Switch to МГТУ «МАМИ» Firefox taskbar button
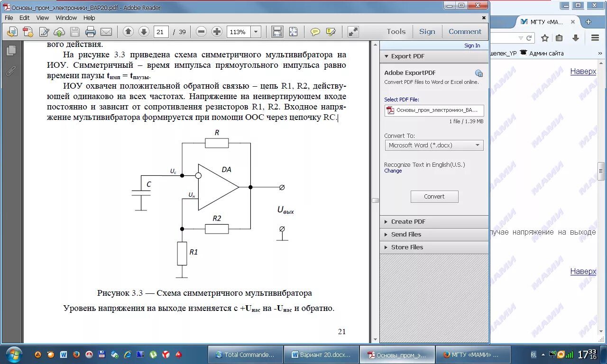The height and width of the screenshot is (364, 607). 473,355
